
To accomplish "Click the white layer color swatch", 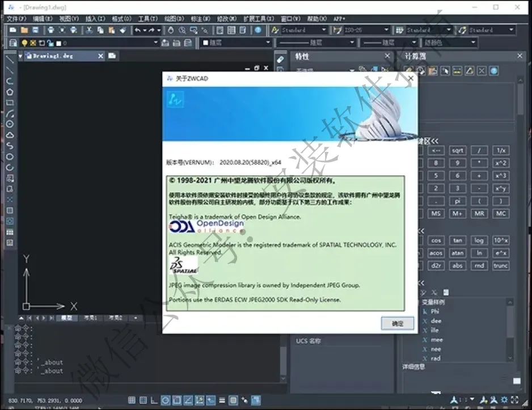I will 58,44.
